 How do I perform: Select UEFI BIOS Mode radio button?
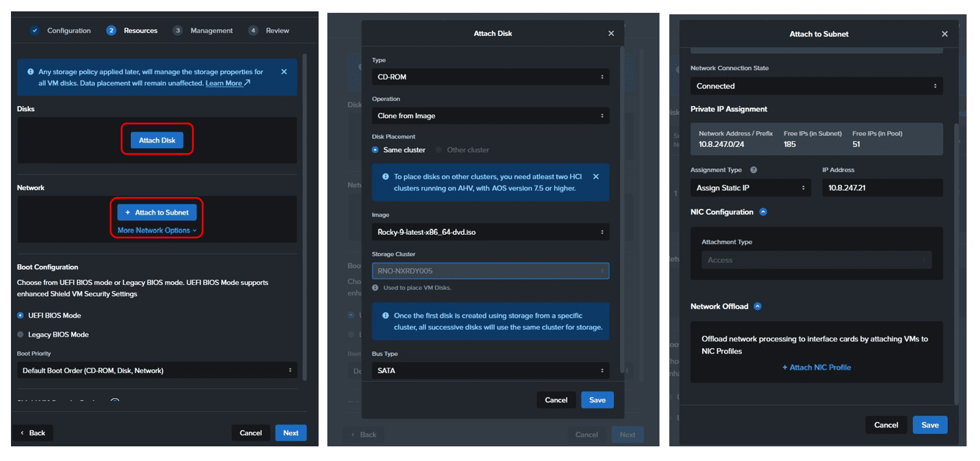20,316
